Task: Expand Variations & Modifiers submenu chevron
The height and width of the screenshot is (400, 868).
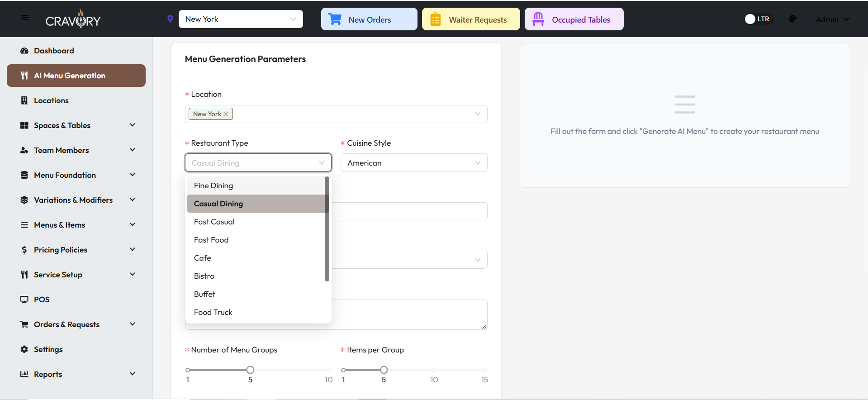Action: 133,200
